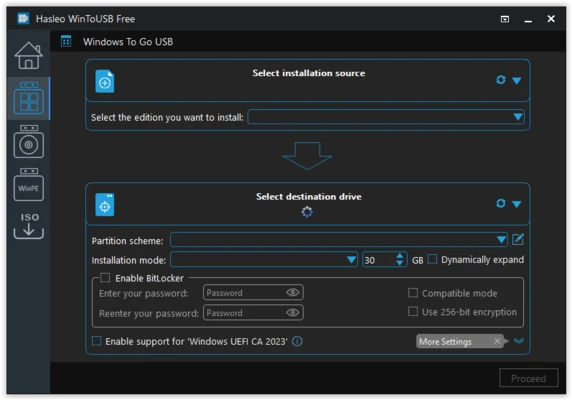Screen dimensions: 572x400
Task: Open the Partition scheme dropdown
Action: coord(339,240)
